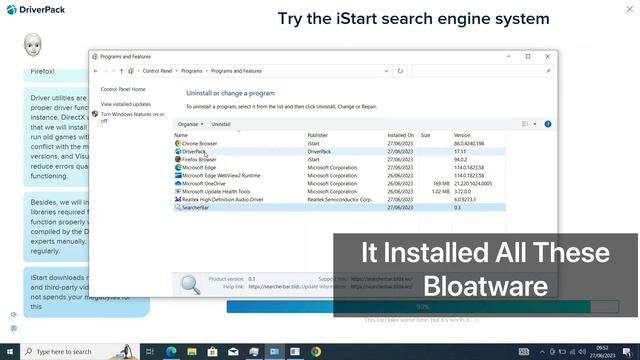
Task: Open Microsoft Store from taskbar
Action: point(212,351)
